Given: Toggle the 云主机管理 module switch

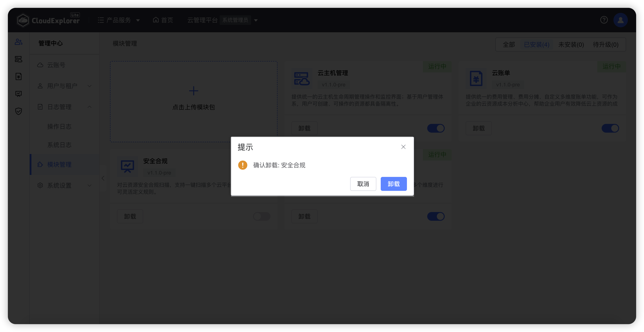Looking at the screenshot, I should coord(436,128).
